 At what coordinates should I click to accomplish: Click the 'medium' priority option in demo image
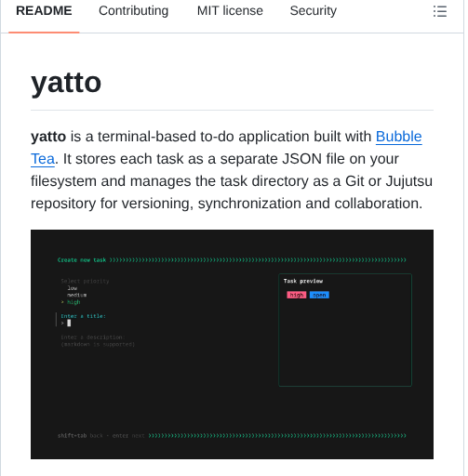tap(76, 295)
